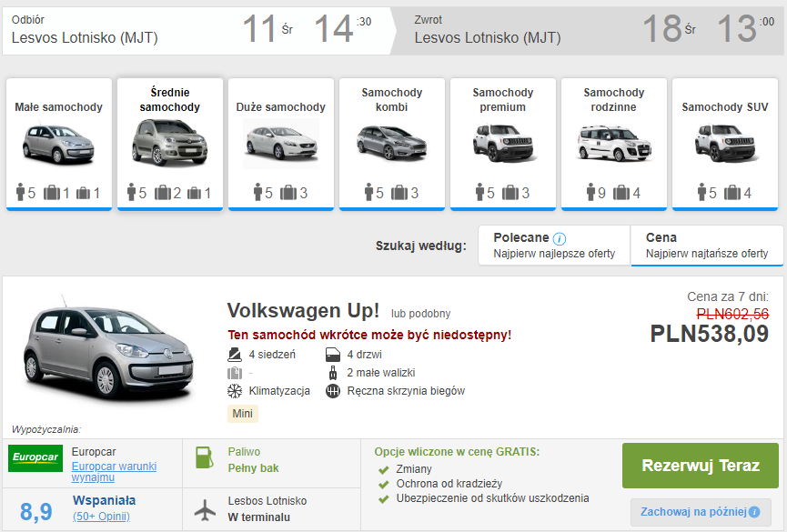
Task: Select the Małe samochody category
Action: click(59, 144)
